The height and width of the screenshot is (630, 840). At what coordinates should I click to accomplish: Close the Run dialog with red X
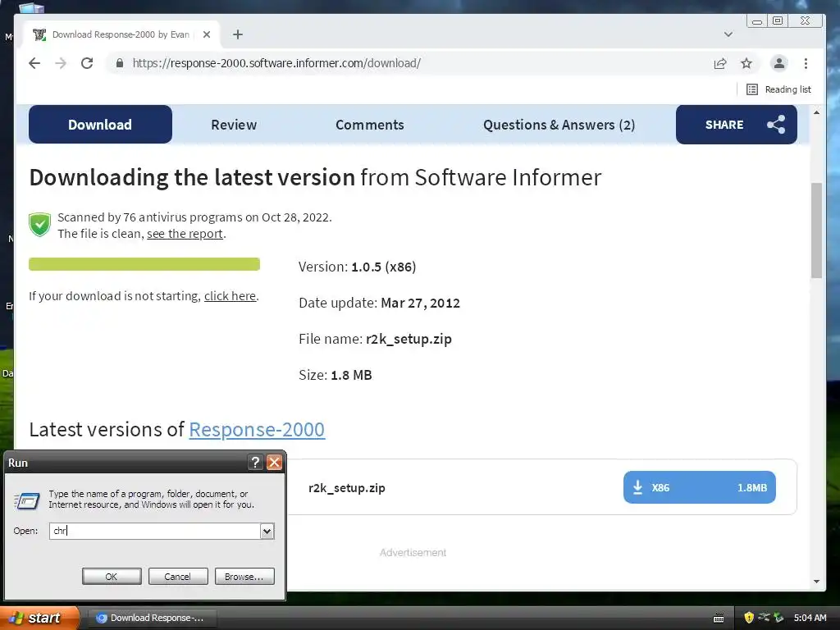coord(274,463)
